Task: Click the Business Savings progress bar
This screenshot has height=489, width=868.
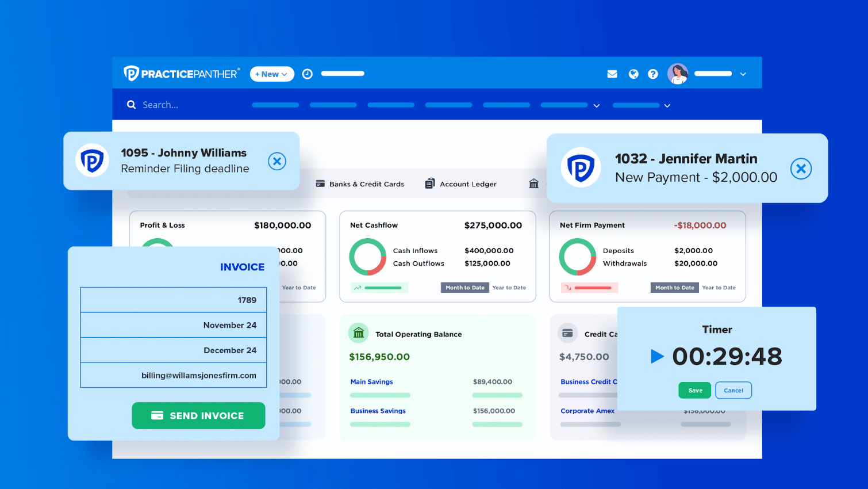Action: pyautogui.click(x=380, y=425)
